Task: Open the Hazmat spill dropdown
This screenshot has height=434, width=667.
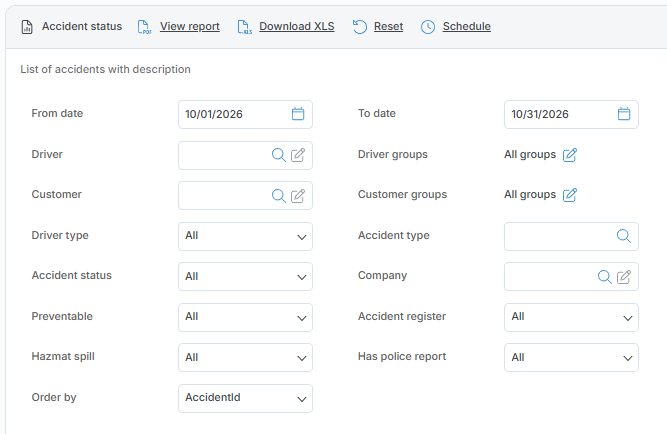Action: (245, 357)
